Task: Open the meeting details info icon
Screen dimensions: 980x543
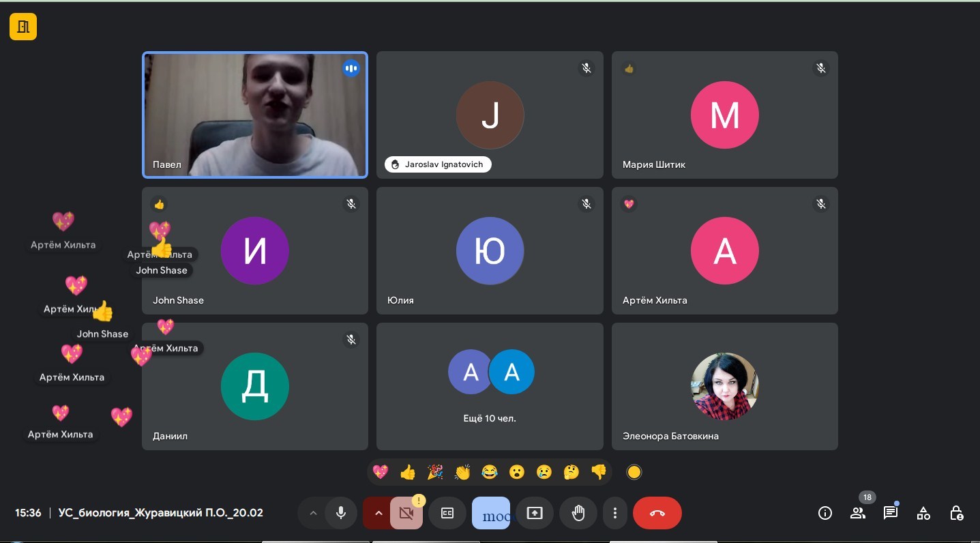Action: pyautogui.click(x=825, y=513)
